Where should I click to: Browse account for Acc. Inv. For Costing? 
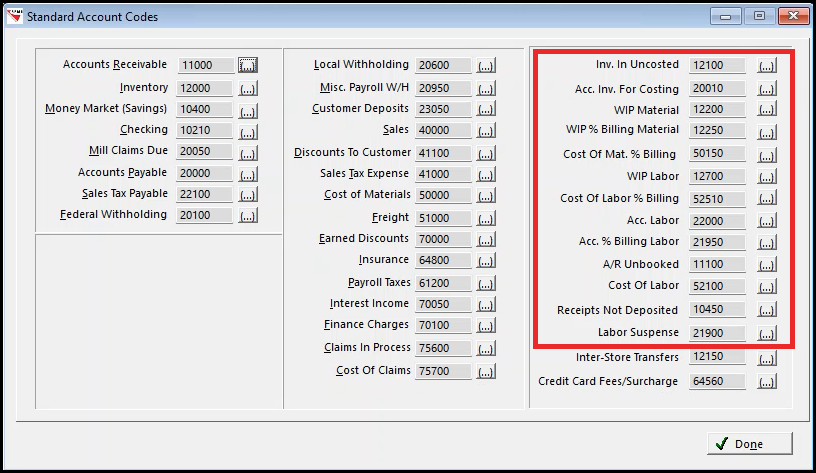[766, 88]
